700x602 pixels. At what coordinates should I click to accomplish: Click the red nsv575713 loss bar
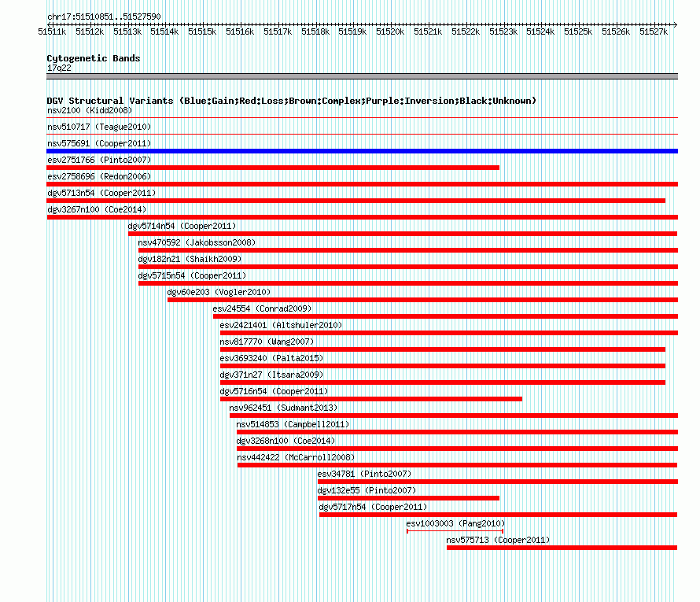click(x=562, y=548)
